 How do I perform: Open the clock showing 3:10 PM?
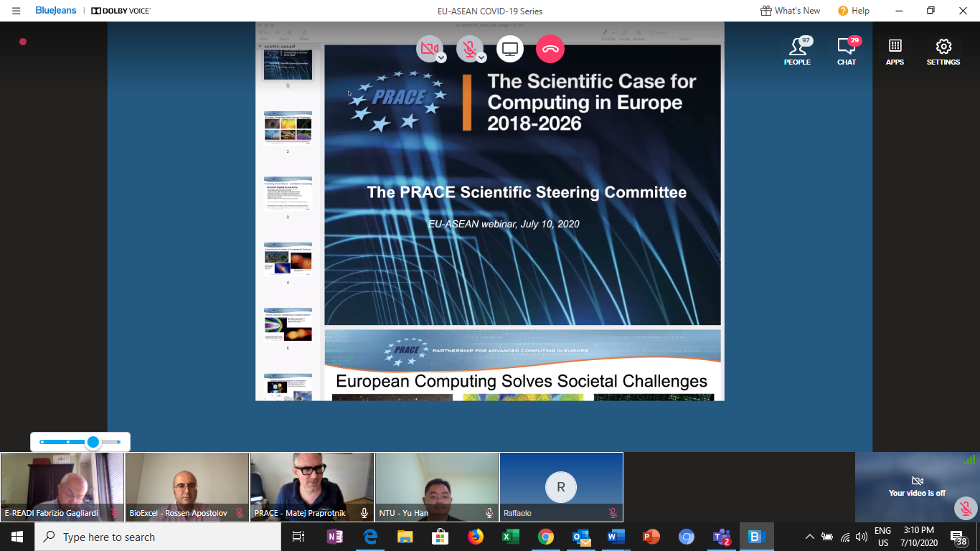(918, 537)
